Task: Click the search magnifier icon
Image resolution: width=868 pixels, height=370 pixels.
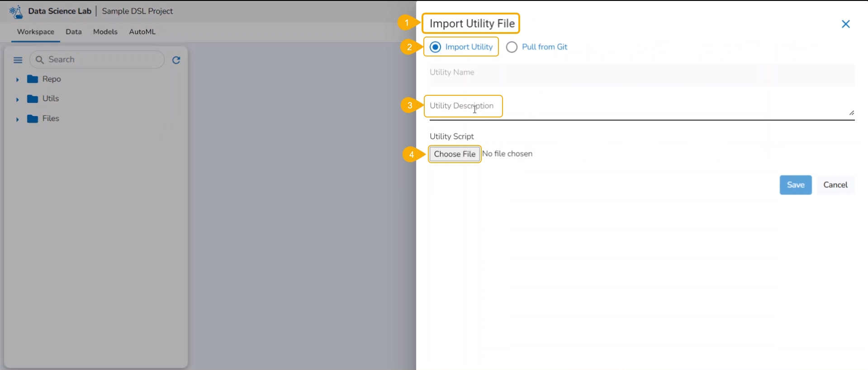Action: [40, 60]
